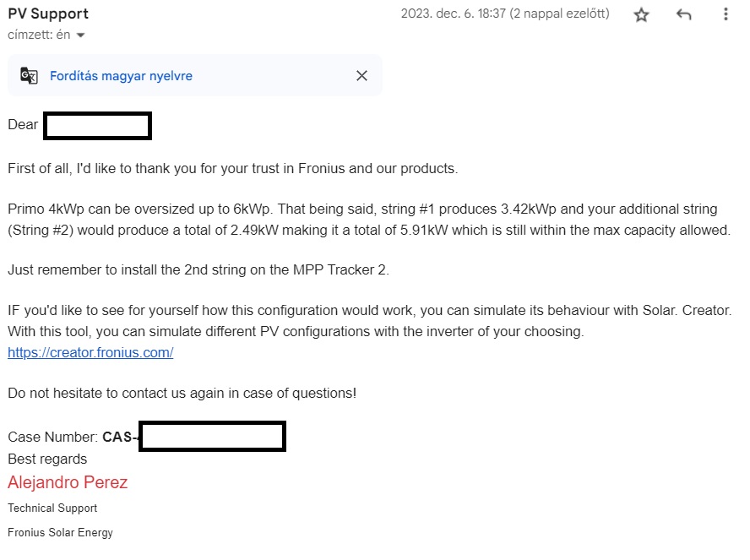Image resolution: width=750 pixels, height=560 pixels.
Task: Click the "Case Number:" label text
Action: click(x=52, y=437)
